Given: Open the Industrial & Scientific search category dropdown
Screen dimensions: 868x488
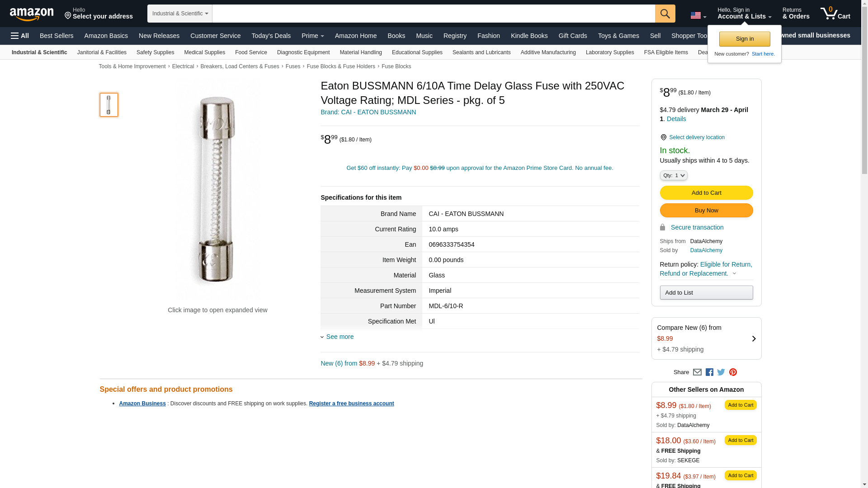Looking at the screenshot, I should tap(180, 14).
